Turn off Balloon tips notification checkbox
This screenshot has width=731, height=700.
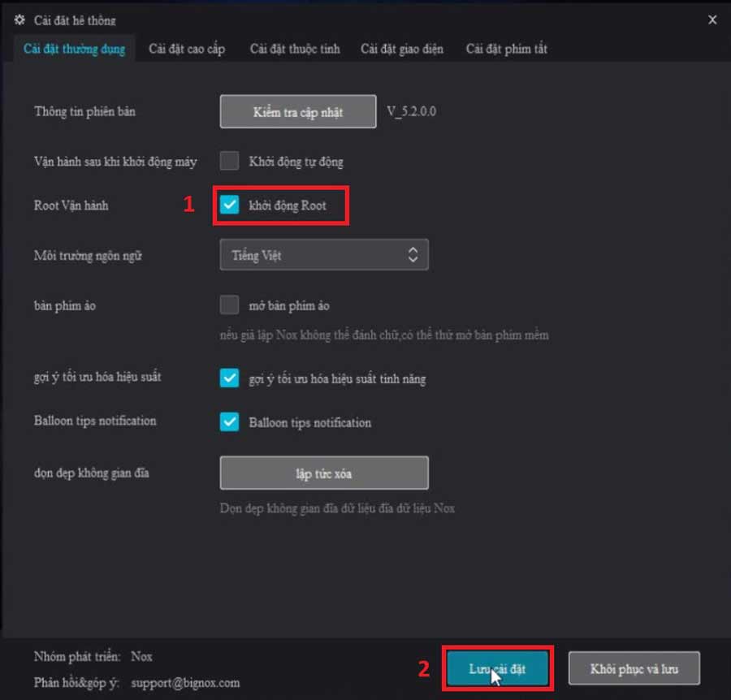[x=230, y=422]
